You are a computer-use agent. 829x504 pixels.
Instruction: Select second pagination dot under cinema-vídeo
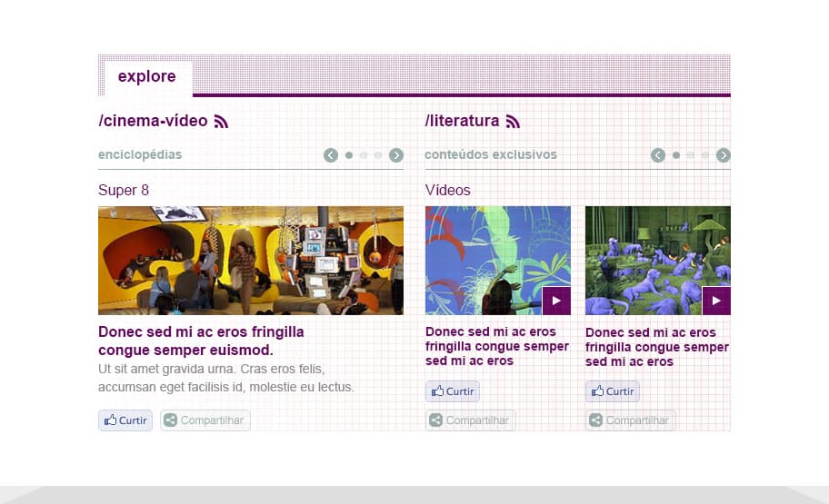tap(364, 155)
